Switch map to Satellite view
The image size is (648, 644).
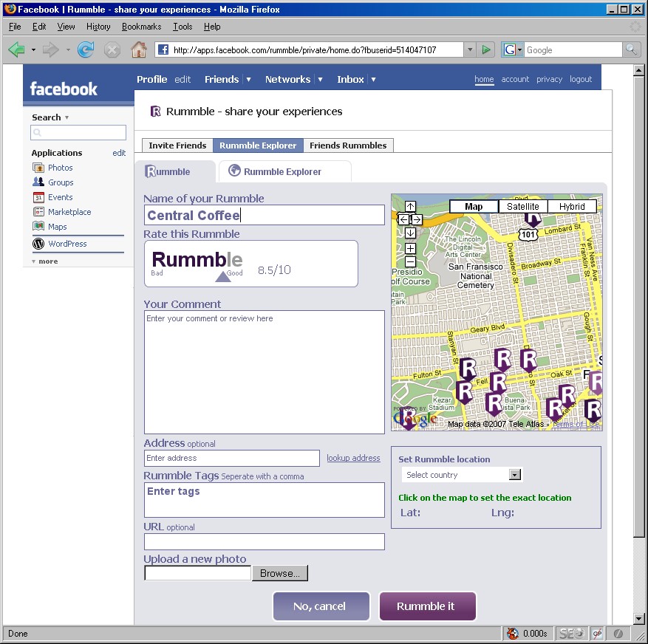point(523,207)
